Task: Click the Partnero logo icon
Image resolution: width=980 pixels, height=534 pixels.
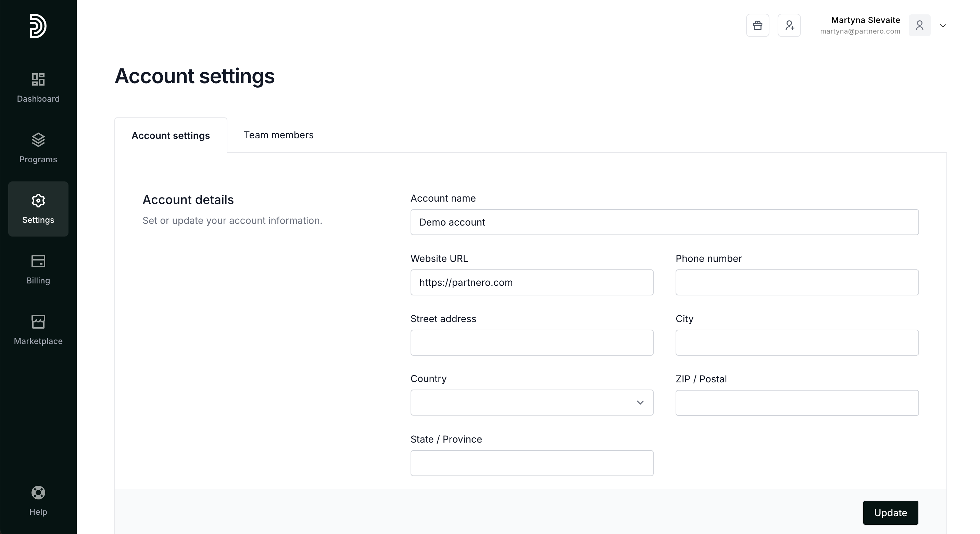Action: 38,26
